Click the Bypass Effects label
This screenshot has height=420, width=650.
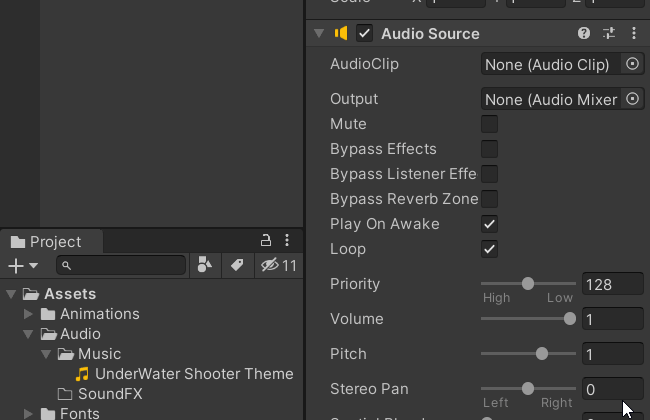[x=383, y=149]
